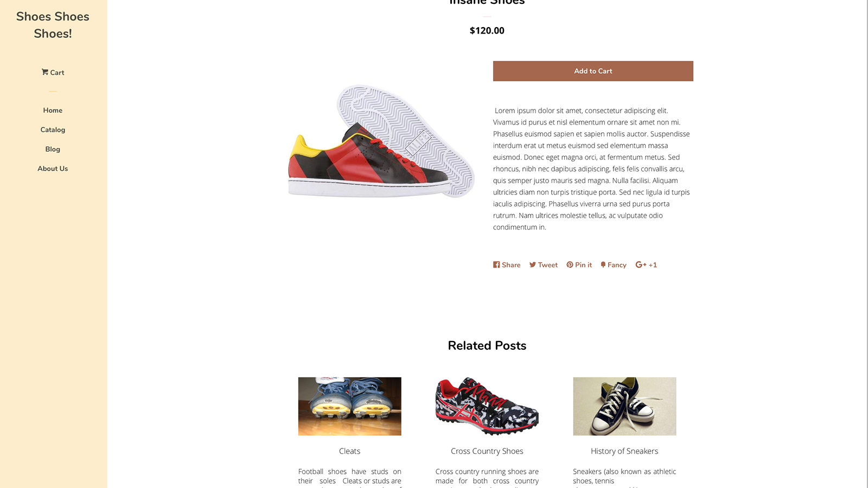Viewport: 868px width, 488px height.
Task: Open the shopping Cart icon
Action: pyautogui.click(x=45, y=72)
